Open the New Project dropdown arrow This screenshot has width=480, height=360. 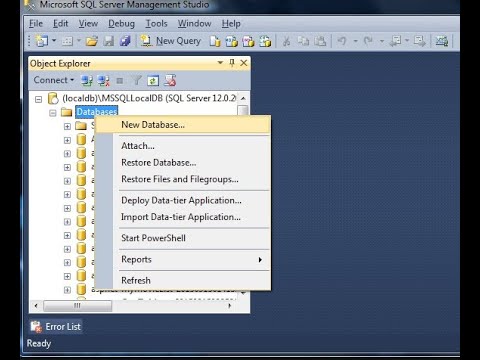click(54, 41)
